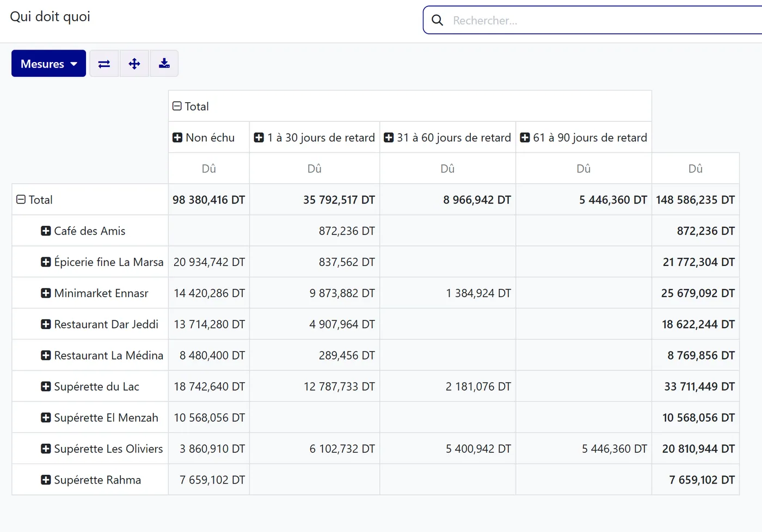Expand the Supérette du Lac row

(x=90, y=386)
